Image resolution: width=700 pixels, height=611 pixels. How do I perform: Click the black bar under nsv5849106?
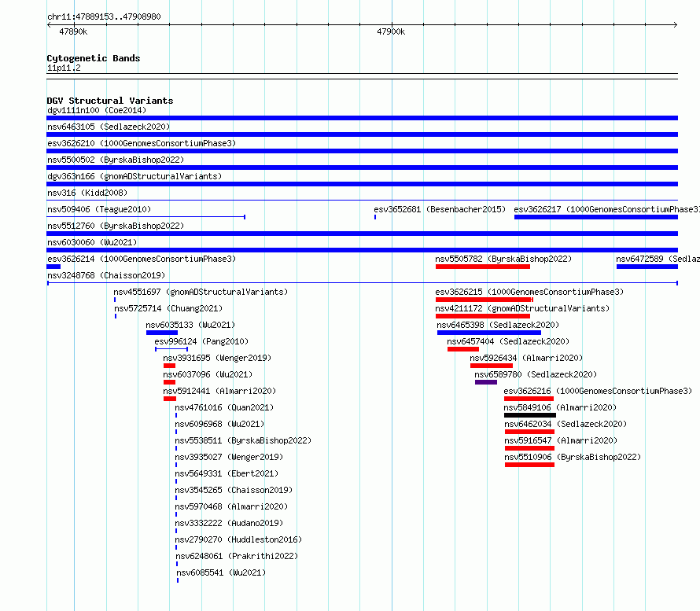click(x=530, y=415)
